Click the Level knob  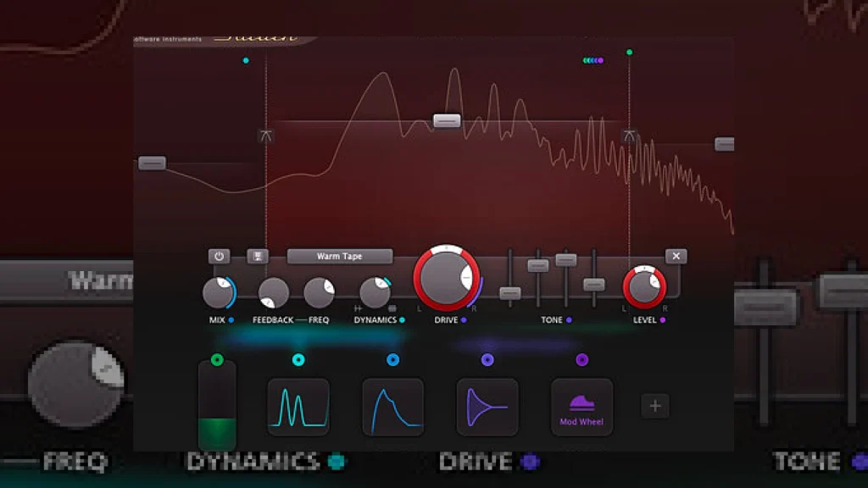click(644, 287)
